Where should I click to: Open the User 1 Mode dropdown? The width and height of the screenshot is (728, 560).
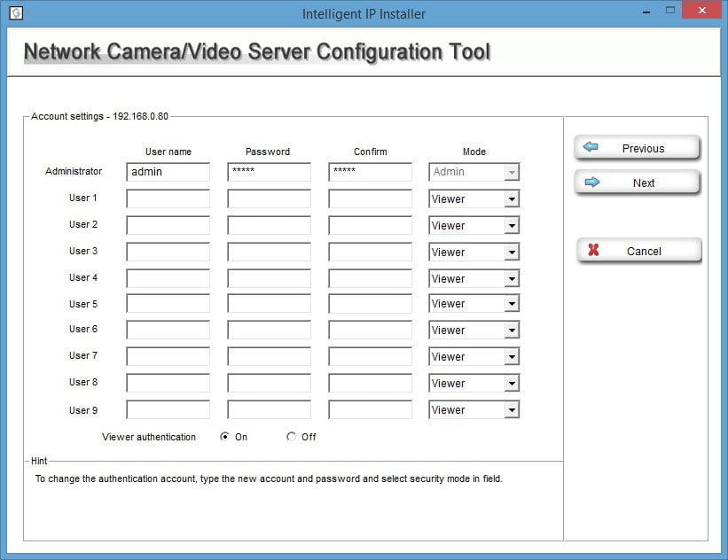(474, 199)
